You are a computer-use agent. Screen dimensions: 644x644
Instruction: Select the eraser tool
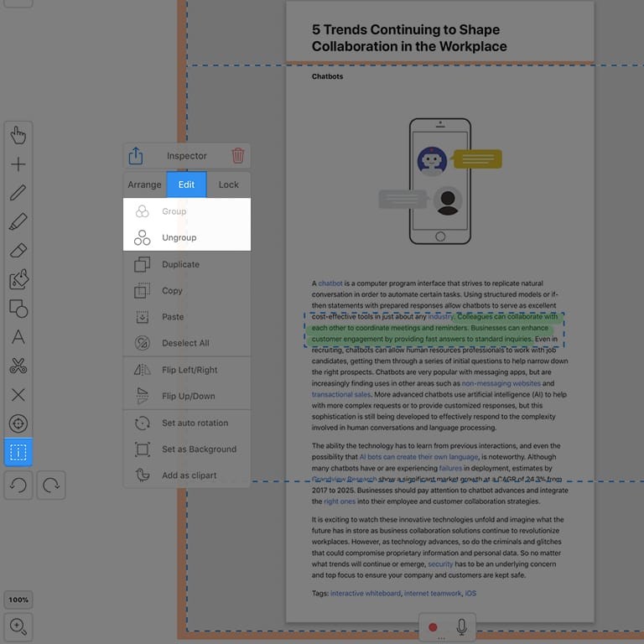(18, 251)
